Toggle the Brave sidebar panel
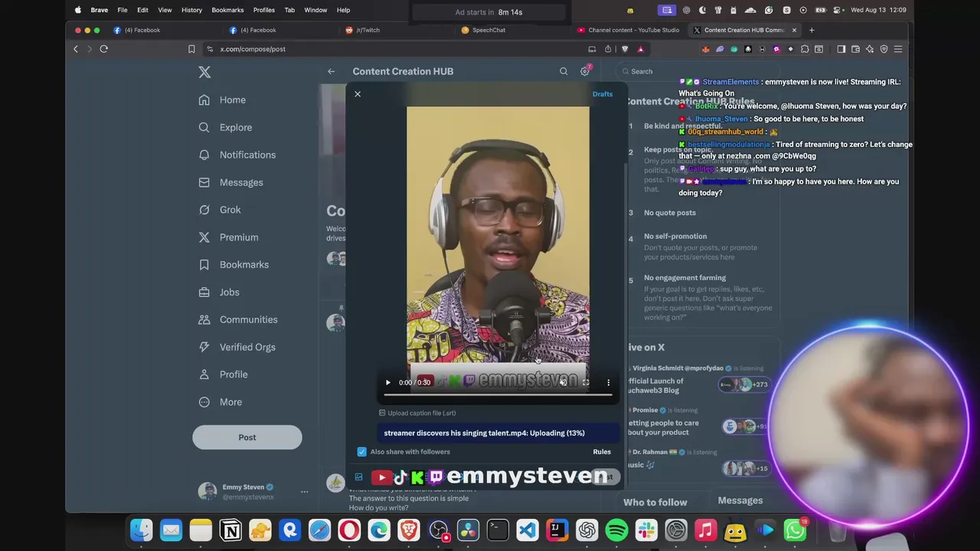The height and width of the screenshot is (551, 980). click(841, 49)
